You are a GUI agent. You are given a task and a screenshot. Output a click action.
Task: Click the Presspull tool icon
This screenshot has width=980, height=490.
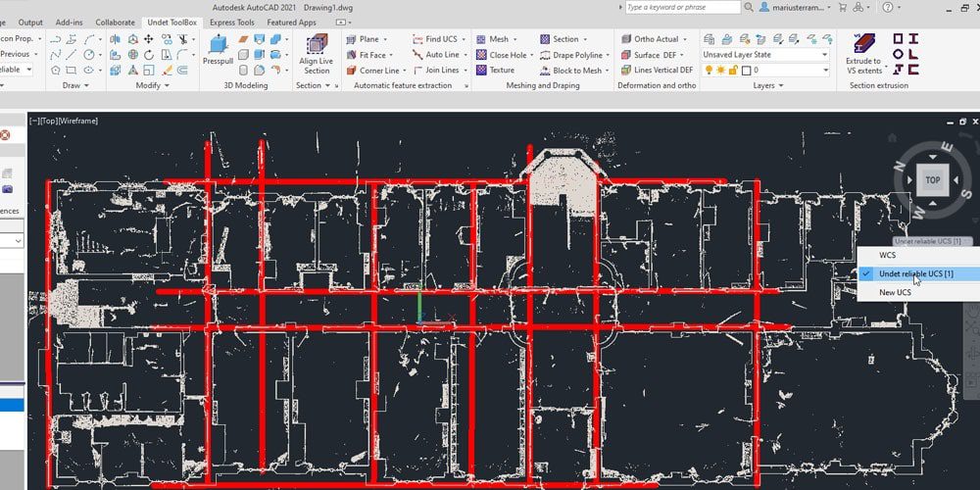coord(217,47)
